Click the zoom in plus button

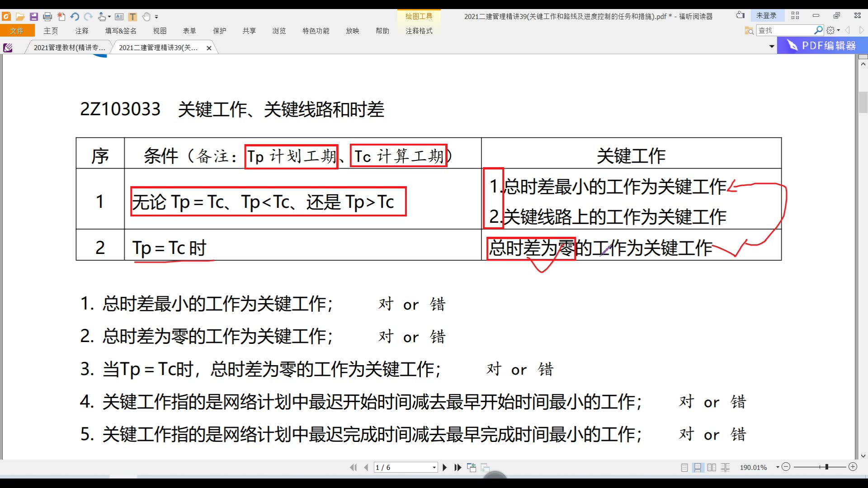(853, 467)
